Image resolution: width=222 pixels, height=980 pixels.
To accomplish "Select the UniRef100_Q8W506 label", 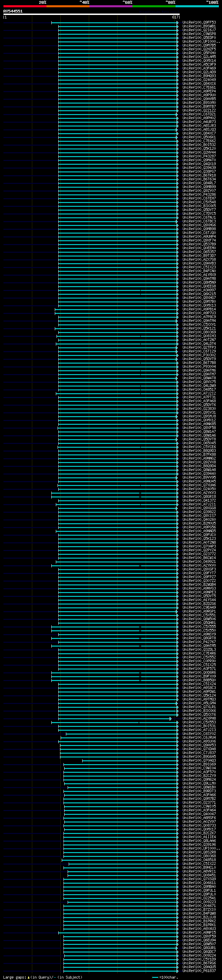I will [199, 618].
